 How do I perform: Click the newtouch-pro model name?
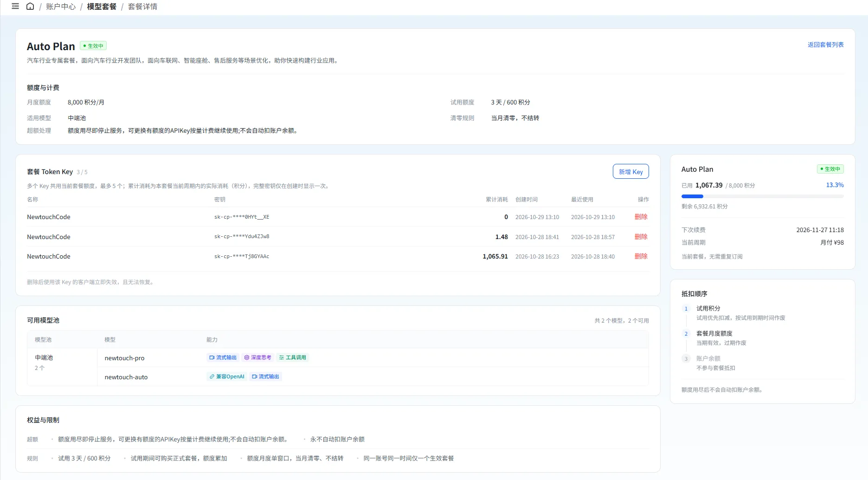coord(124,358)
